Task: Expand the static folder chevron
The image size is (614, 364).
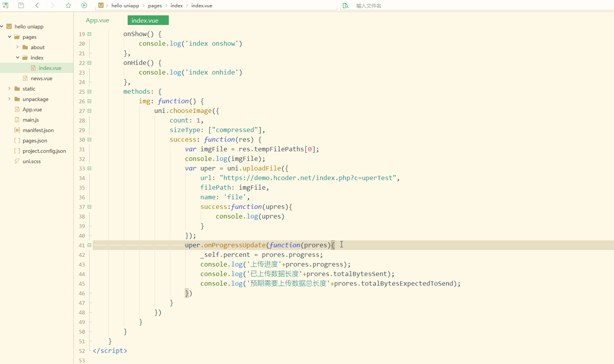Action: coord(9,89)
